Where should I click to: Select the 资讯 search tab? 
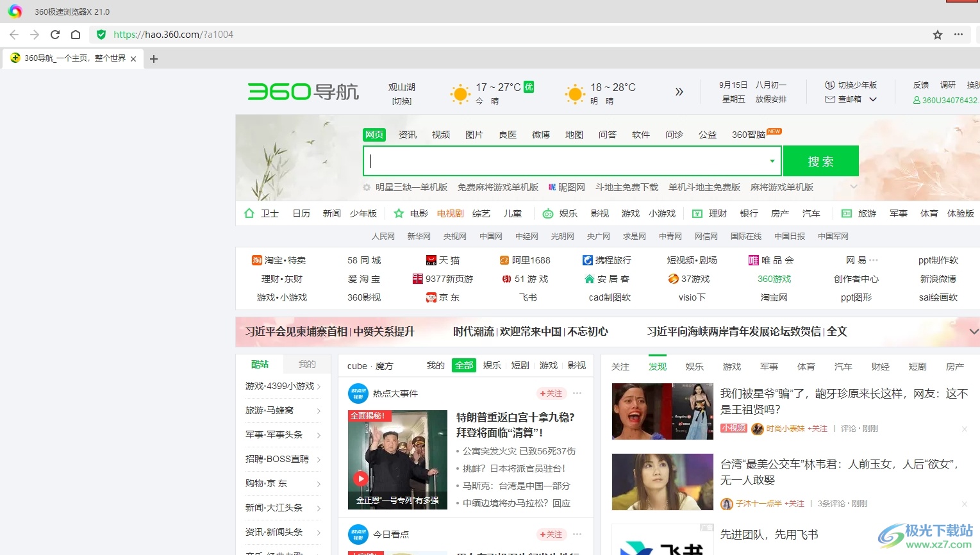(x=408, y=135)
